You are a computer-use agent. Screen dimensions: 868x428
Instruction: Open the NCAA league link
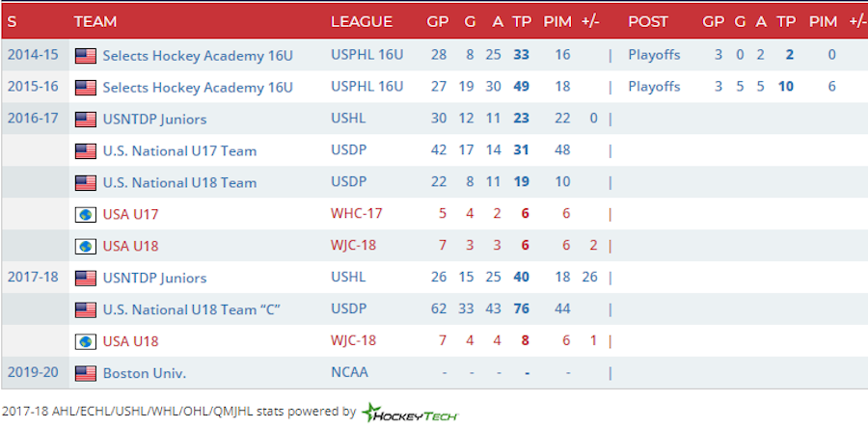click(x=349, y=373)
